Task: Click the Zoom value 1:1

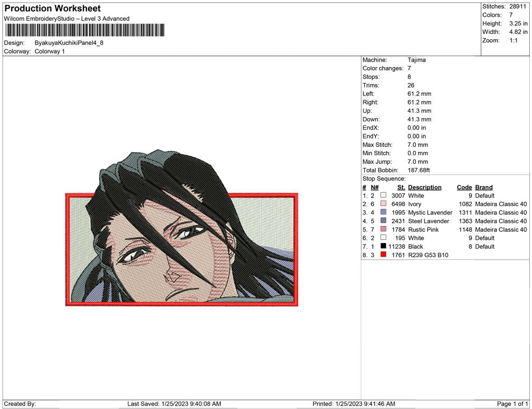Action: (513, 40)
